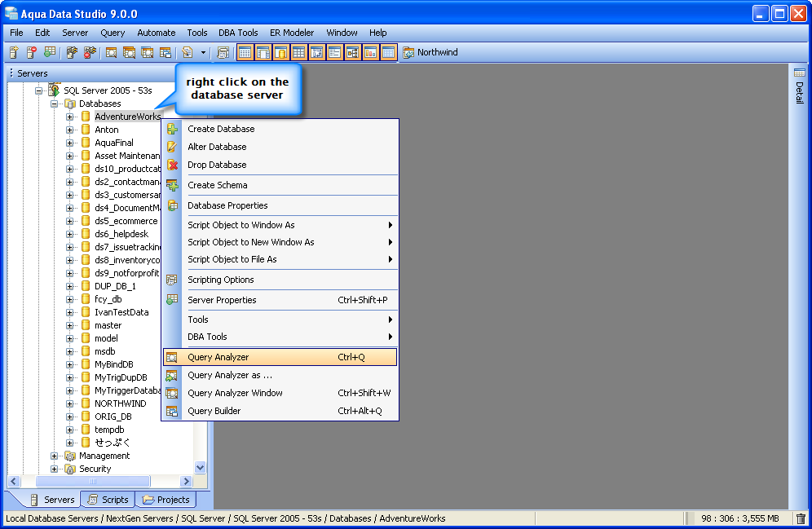
Task: Open Server Properties from the toolbar grid icon
Action: [x=50, y=52]
